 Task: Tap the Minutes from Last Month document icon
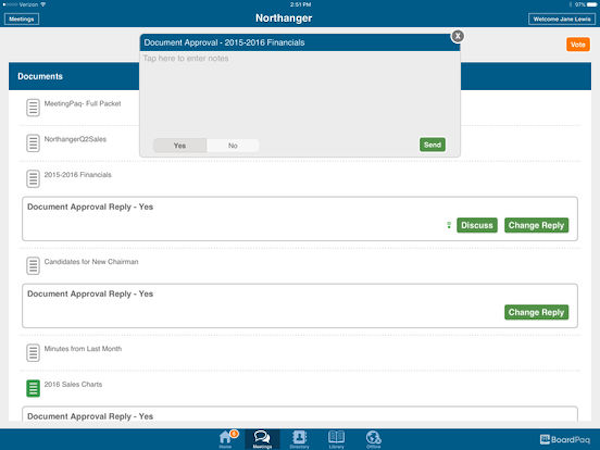pyautogui.click(x=33, y=353)
